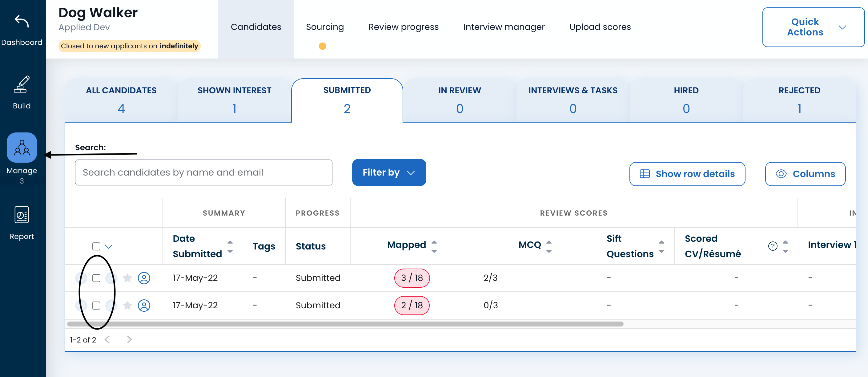
Task: Click the Scored CV/Résumé help icon
Action: [x=773, y=246]
